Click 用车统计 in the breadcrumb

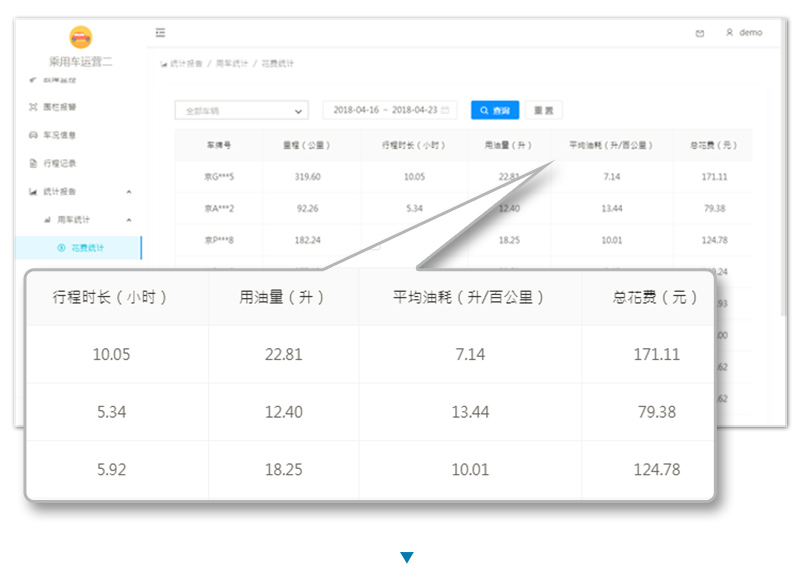point(232,63)
